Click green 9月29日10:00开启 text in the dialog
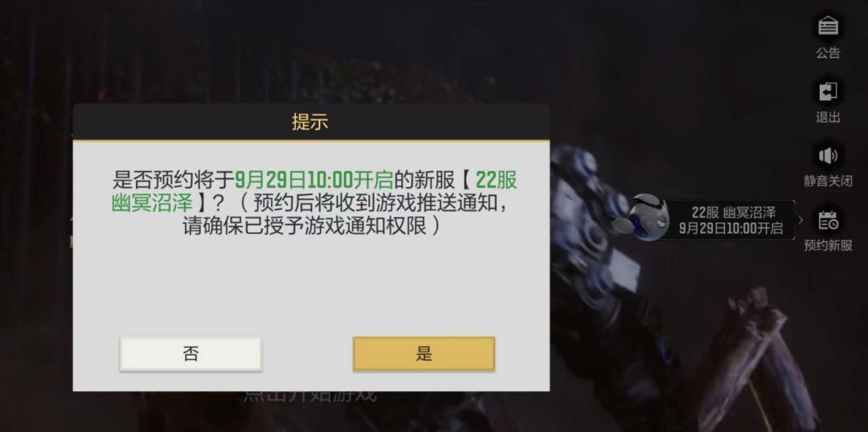The height and width of the screenshot is (432, 868). 314,180
